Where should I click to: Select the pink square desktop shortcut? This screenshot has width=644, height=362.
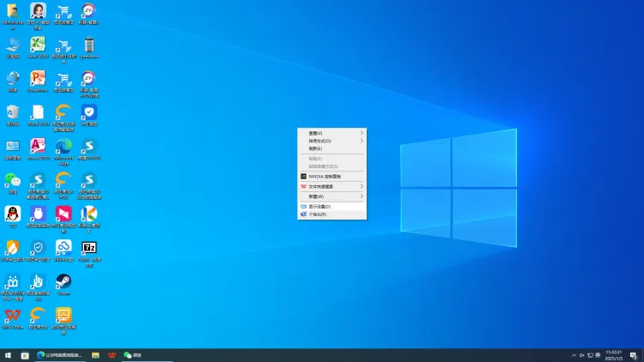point(64,219)
